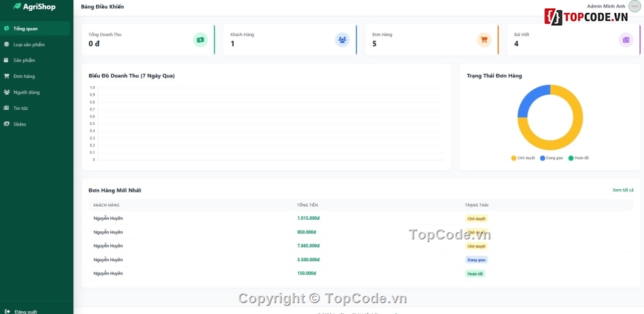
Task: Click the KHÁCH HÀNG column header
Action: pyautogui.click(x=106, y=205)
